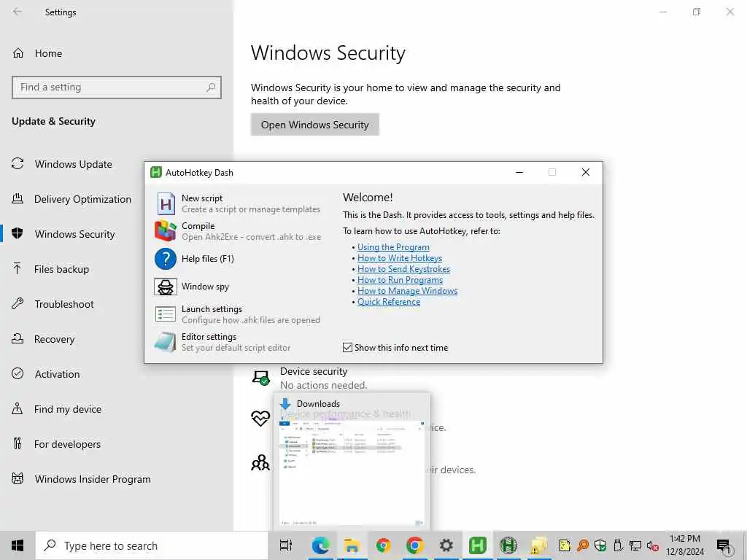The height and width of the screenshot is (560, 747).
Task: Click the Type here to search box
Action: coord(152,545)
